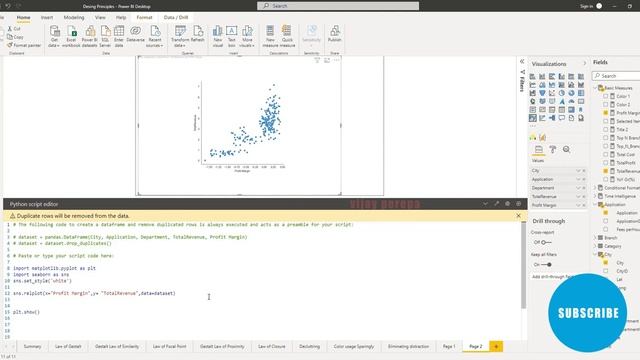640x360 pixels.
Task: Create a Quick measure
Action: pos(287,36)
